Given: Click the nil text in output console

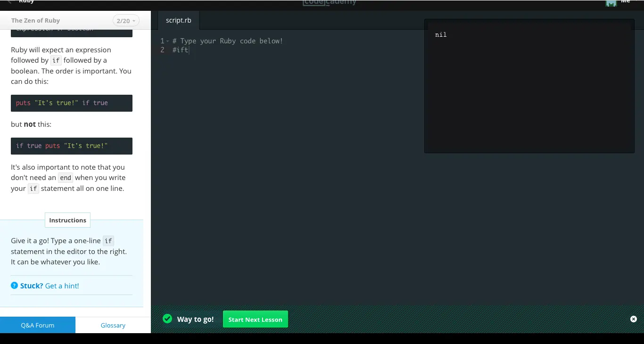Looking at the screenshot, I should (x=441, y=35).
